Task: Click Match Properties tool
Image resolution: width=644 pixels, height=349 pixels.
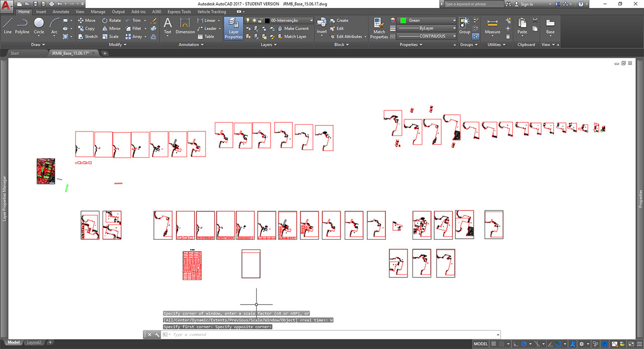Action: coord(379,28)
